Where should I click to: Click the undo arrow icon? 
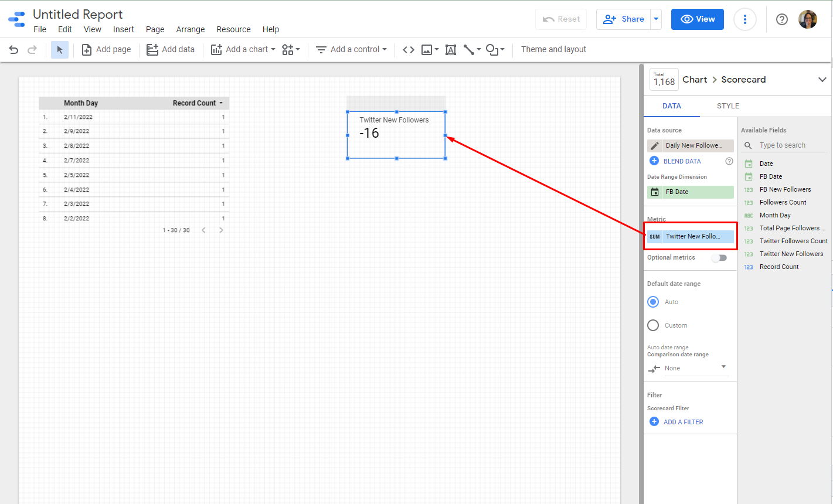coord(13,50)
